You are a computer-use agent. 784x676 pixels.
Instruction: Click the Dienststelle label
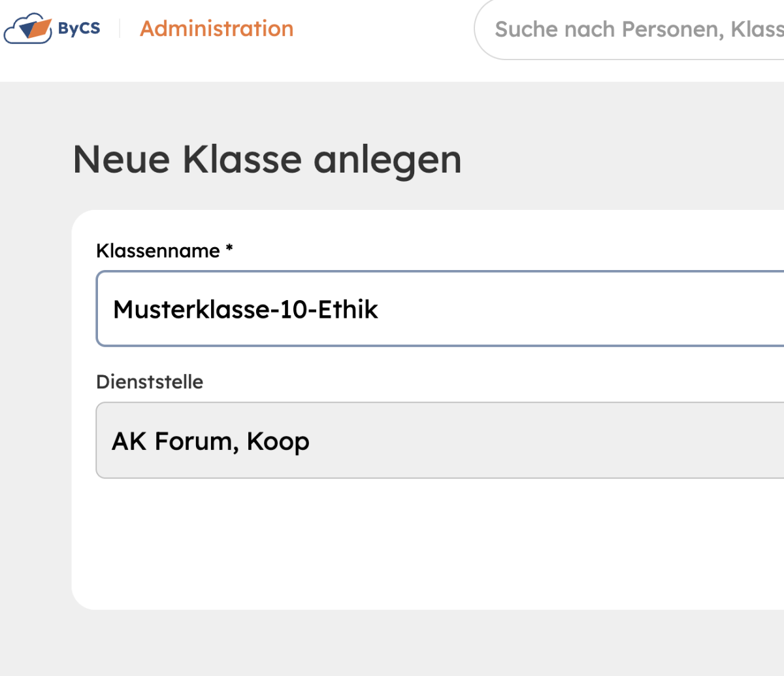[x=150, y=382]
